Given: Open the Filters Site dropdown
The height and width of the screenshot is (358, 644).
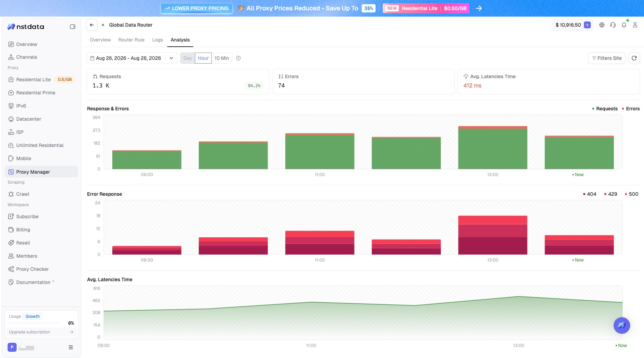Looking at the screenshot, I should (x=606, y=58).
